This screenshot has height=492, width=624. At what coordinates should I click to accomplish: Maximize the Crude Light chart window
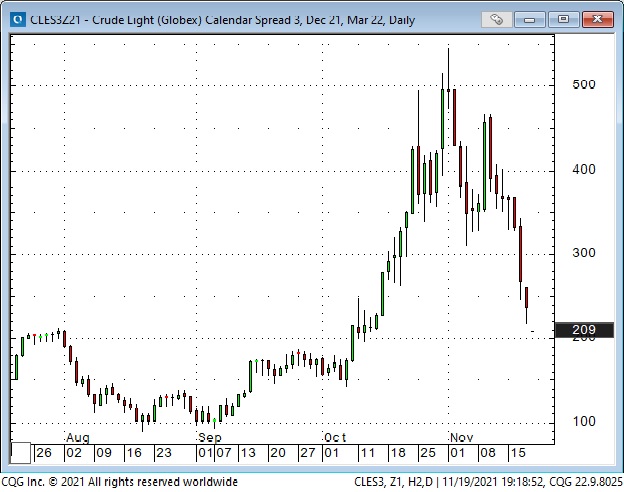tap(563, 19)
